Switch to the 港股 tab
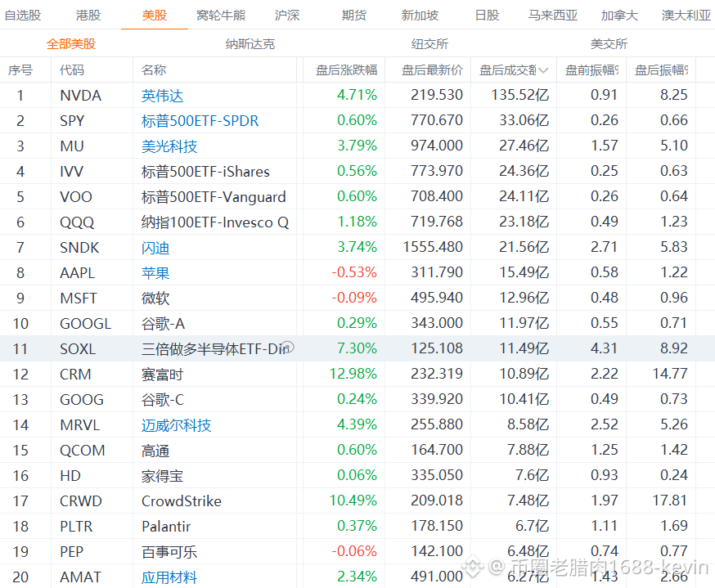Image resolution: width=715 pixels, height=588 pixels. coord(88,16)
